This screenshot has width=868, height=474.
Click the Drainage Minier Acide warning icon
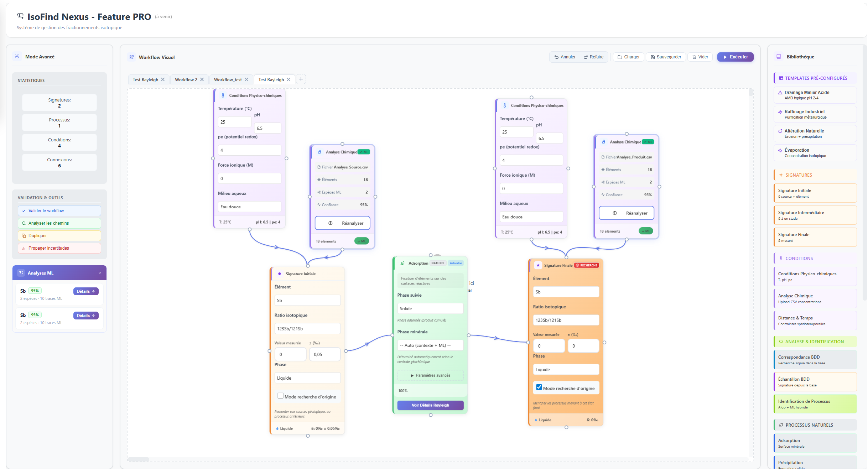(x=780, y=93)
